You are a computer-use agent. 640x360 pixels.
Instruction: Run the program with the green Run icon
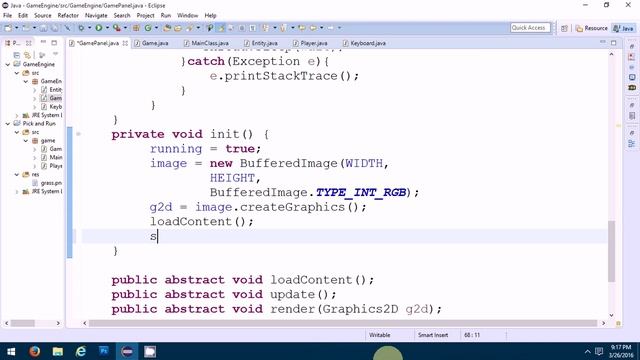pyautogui.click(x=99, y=28)
